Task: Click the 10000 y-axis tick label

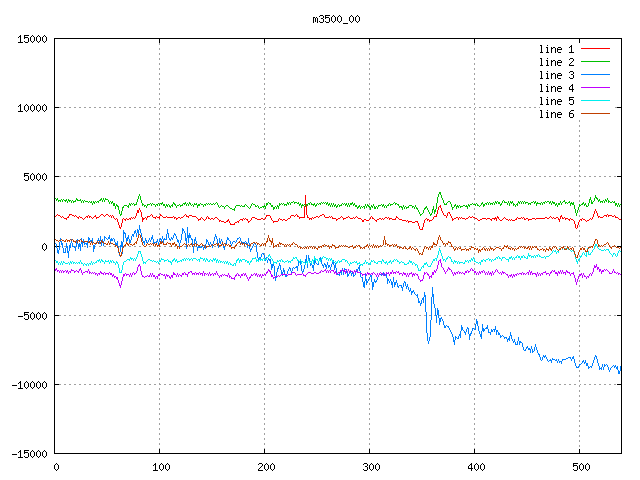Action: [32, 108]
